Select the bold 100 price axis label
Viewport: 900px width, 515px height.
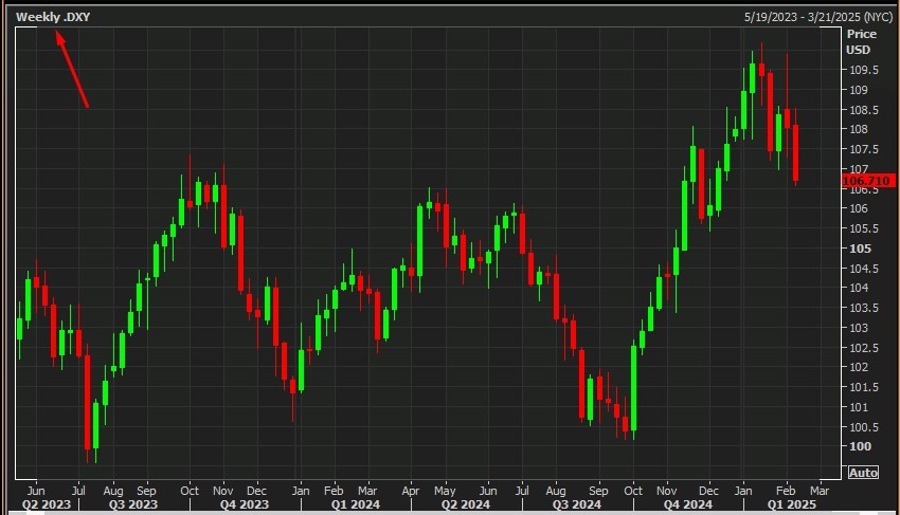coord(860,446)
